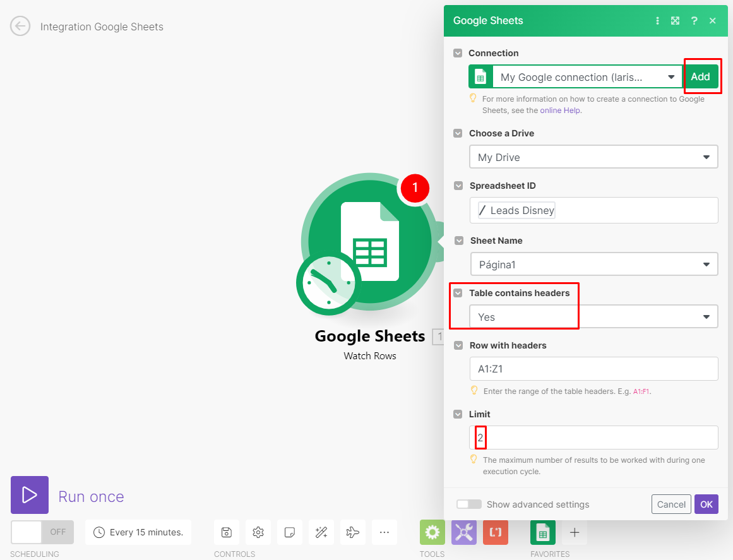The height and width of the screenshot is (560, 733).
Task: Open scenario settings gear icon
Action: 258,532
